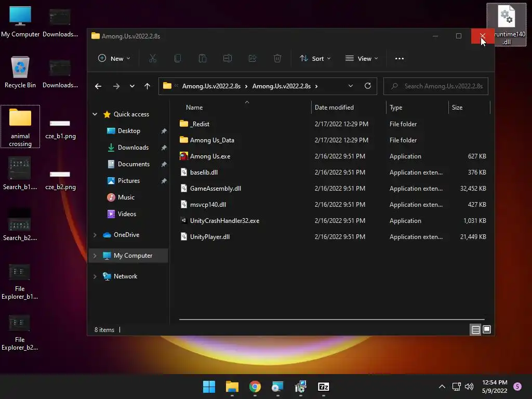
Task: Click the Share icon in toolbar
Action: point(252,58)
